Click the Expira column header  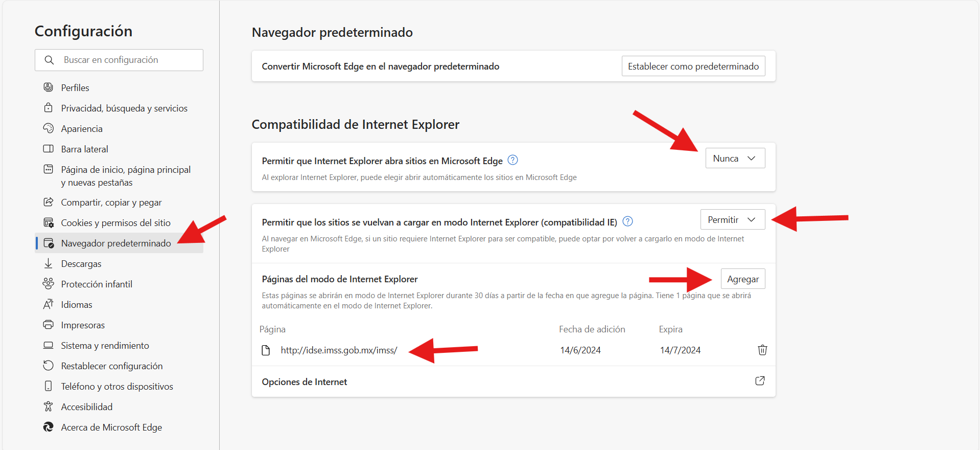[x=670, y=329]
